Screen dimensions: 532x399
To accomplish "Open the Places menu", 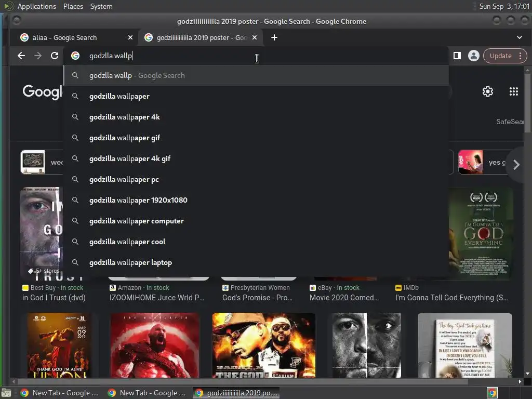I will 73,6.
